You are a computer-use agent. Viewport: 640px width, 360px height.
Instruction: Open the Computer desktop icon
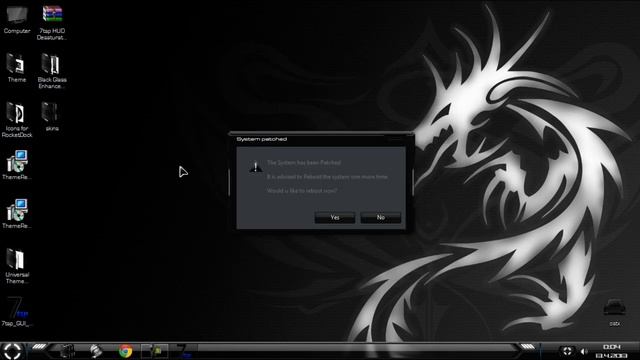click(17, 20)
